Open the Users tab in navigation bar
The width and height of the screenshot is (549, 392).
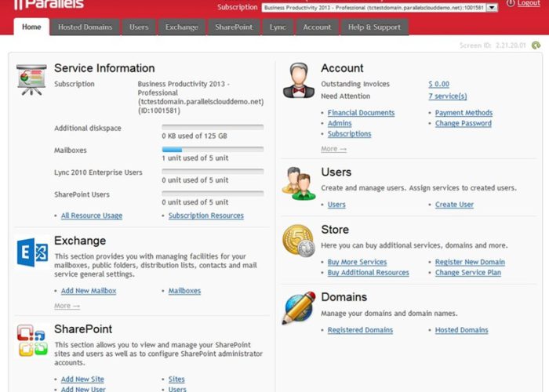point(139,27)
